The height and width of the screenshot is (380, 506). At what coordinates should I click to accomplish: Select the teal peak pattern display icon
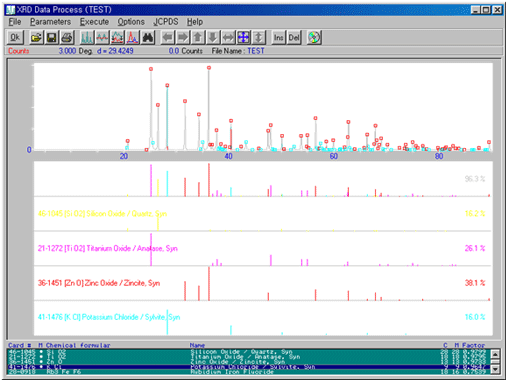pos(87,37)
